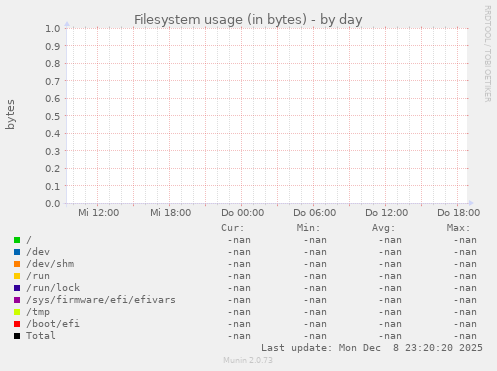Image resolution: width=497 pixels, height=371 pixels.
Task: Click the 'Mi 12:00' time axis label
Action: tap(99, 213)
